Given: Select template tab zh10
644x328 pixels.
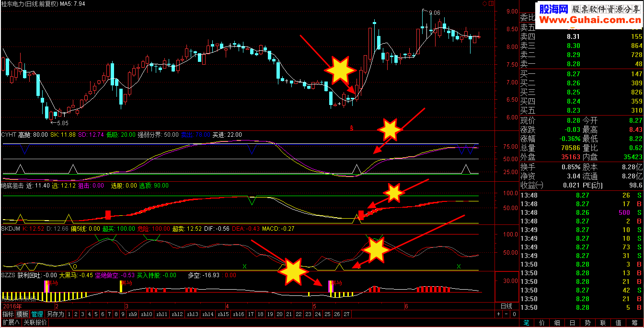Looking at the screenshot, I should [147, 314].
